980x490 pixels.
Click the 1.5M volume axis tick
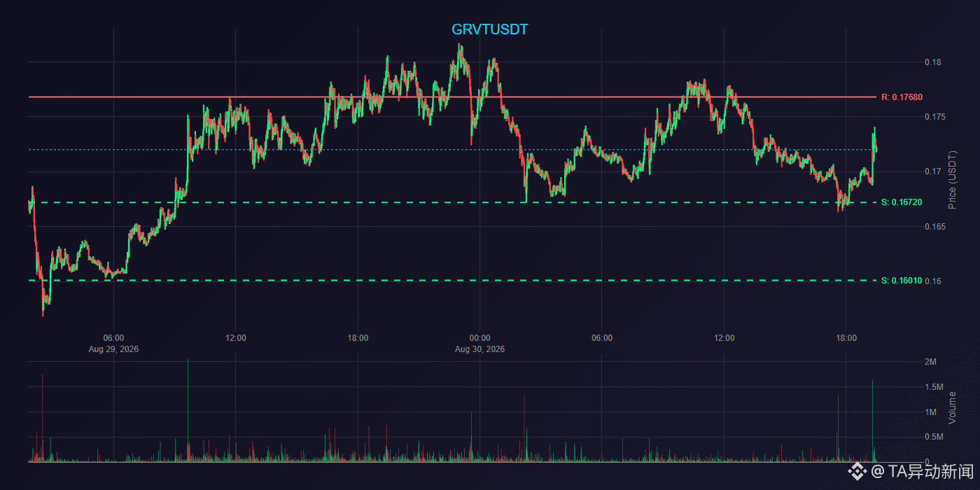pos(934,387)
